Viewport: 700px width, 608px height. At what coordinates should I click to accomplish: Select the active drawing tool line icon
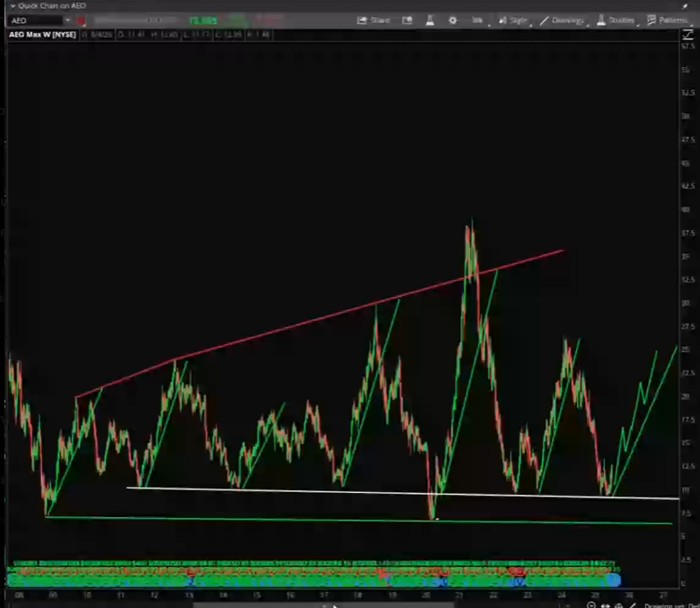(x=632, y=605)
